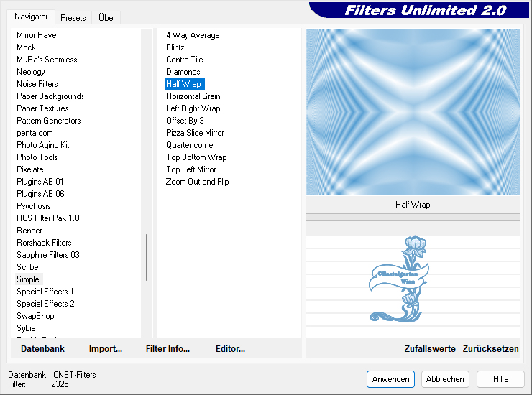Image resolution: width=532 pixels, height=395 pixels.
Task: Choose the Top Left Mirror filter
Action: (x=191, y=169)
